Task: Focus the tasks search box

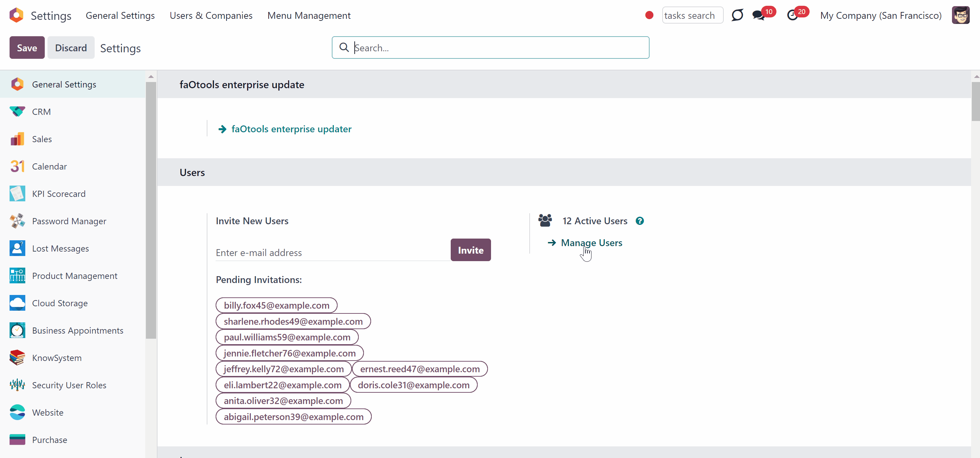Action: 692,15
